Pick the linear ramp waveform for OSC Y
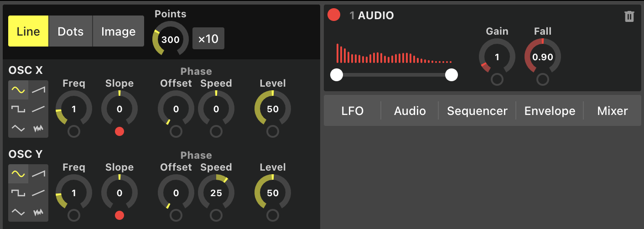The height and width of the screenshot is (229, 644). [38, 193]
